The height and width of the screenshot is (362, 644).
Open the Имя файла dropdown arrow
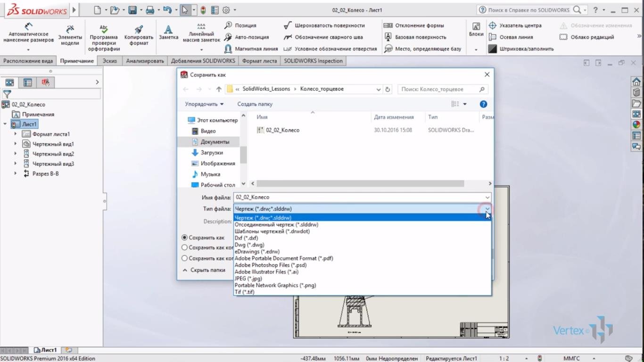487,197
